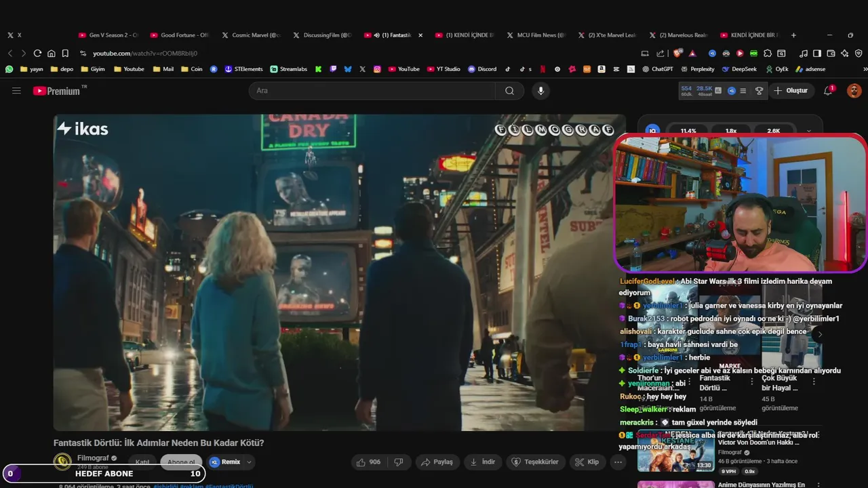Unmute the playing Fantastik tab audio icon
This screenshot has height=488, width=868.
(376, 35)
